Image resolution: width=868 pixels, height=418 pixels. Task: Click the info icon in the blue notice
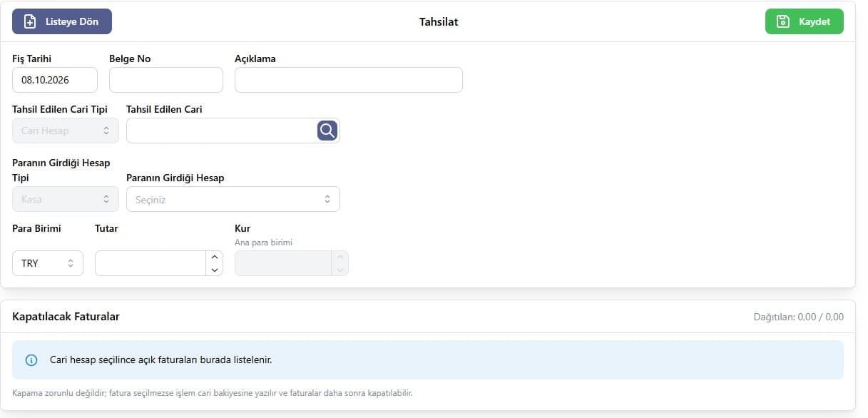pos(31,360)
